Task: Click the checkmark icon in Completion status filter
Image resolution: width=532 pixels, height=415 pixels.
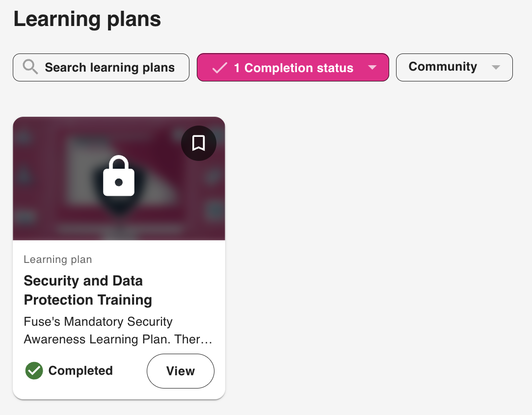Action: [x=219, y=68]
